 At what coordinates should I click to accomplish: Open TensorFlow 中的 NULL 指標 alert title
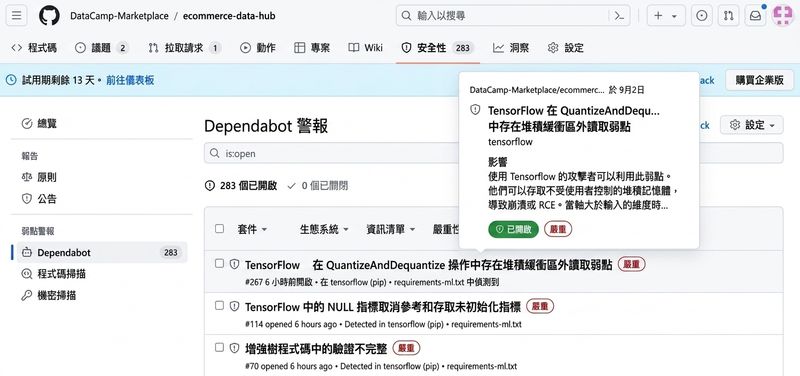coord(383,307)
